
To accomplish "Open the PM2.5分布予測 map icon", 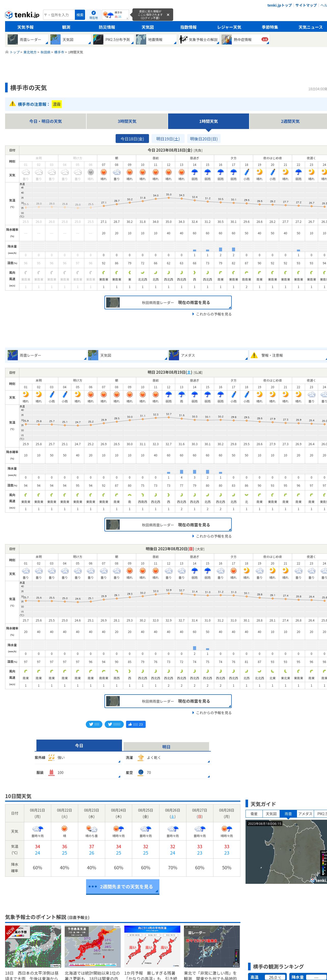I will pyautogui.click(x=98, y=40).
